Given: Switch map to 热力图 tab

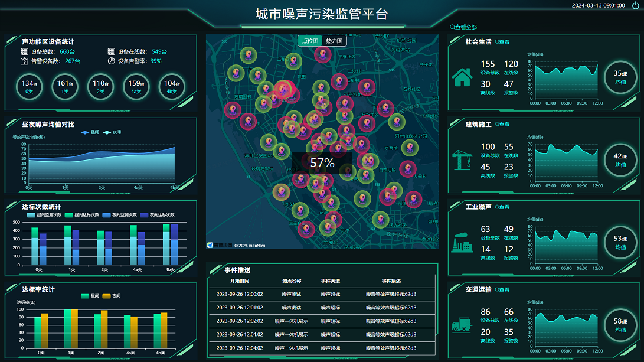Looking at the screenshot, I should tap(335, 41).
